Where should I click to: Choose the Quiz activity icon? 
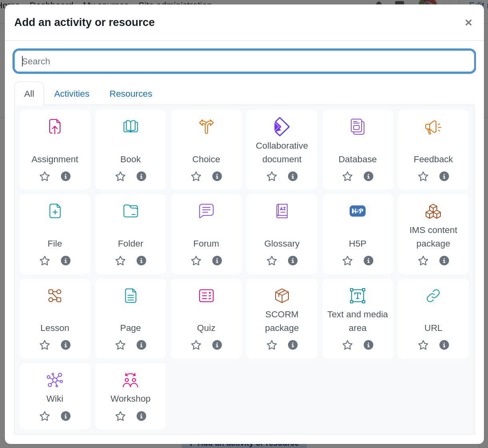(206, 296)
